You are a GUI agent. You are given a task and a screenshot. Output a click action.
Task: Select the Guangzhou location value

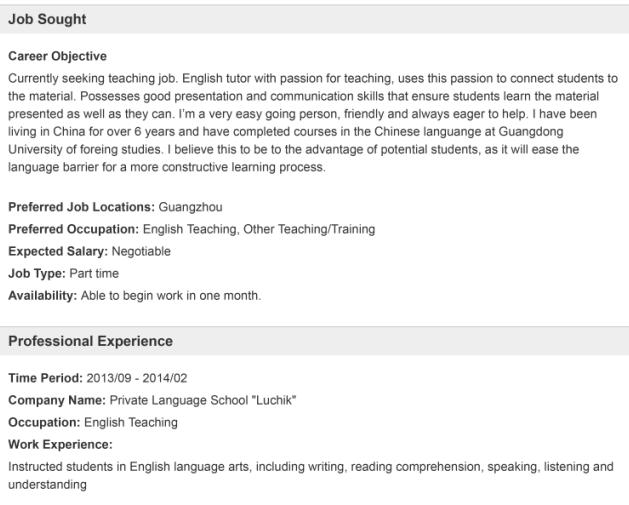(190, 207)
